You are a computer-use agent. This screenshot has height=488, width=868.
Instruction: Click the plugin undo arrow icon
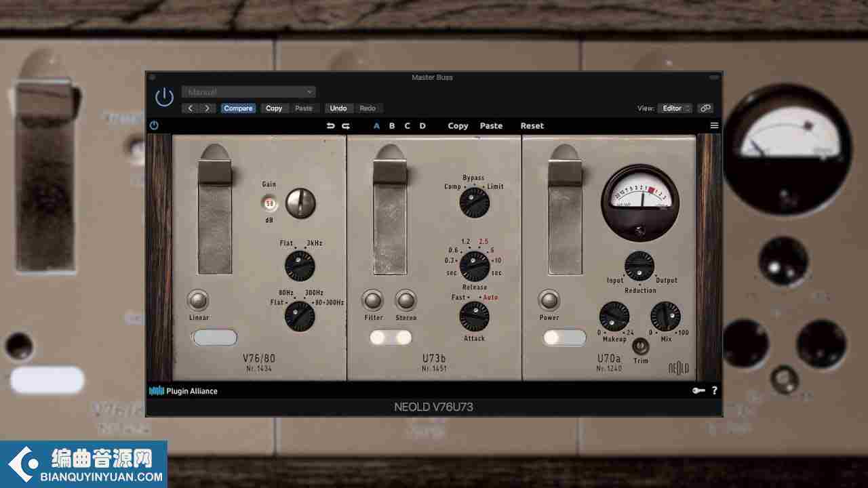pyautogui.click(x=330, y=126)
